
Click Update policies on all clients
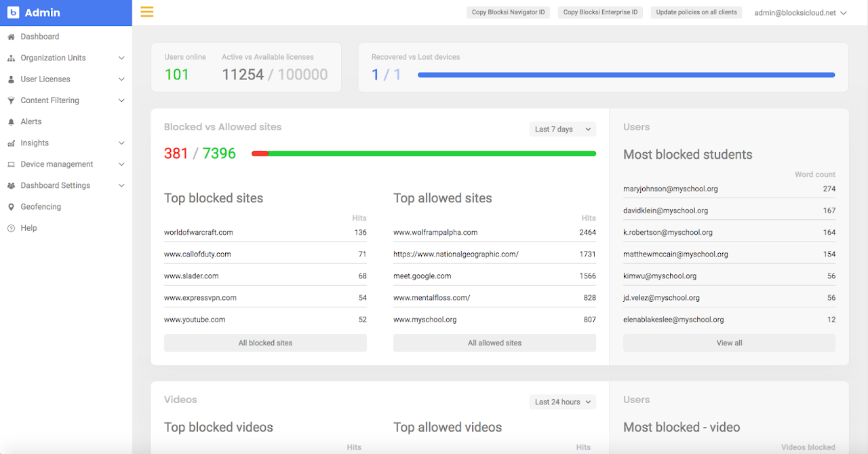[x=696, y=12]
